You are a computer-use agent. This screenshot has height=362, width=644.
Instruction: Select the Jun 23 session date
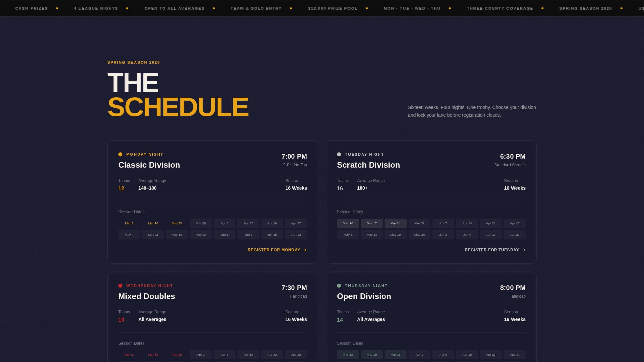(x=515, y=235)
